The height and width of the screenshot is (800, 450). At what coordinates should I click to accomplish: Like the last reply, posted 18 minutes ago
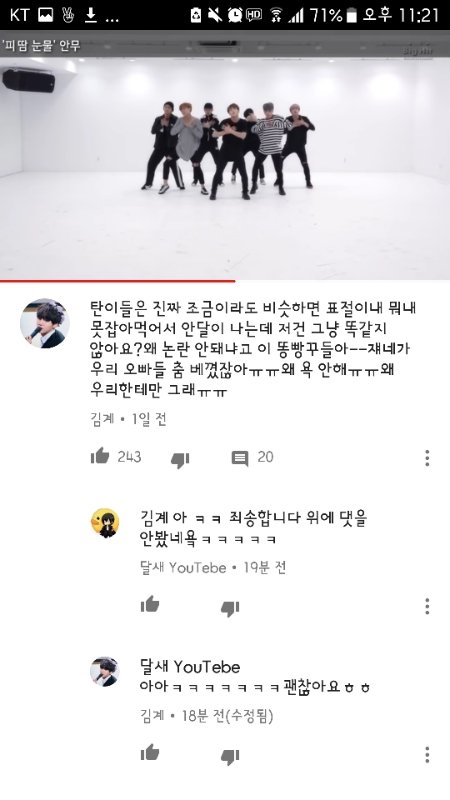pyautogui.click(x=150, y=753)
